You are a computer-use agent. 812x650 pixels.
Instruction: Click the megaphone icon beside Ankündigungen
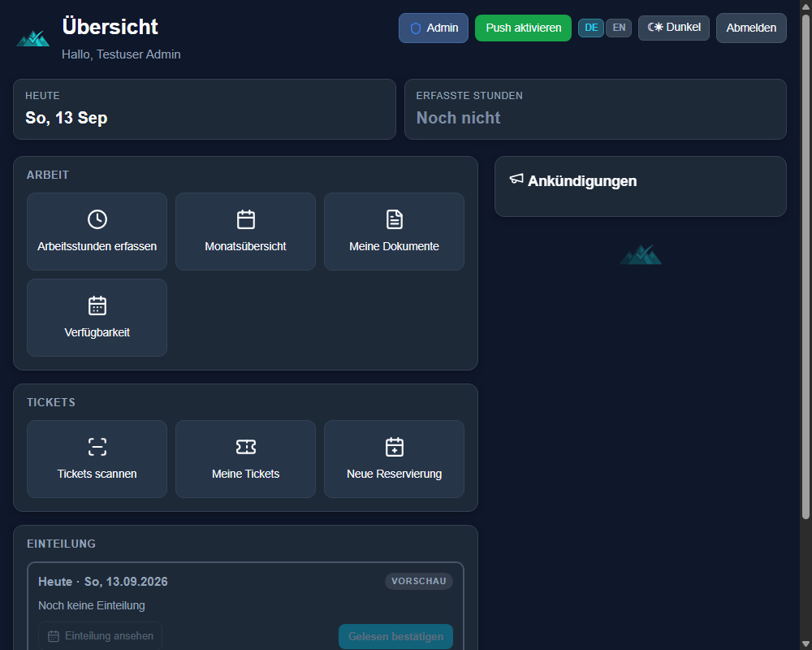point(516,179)
